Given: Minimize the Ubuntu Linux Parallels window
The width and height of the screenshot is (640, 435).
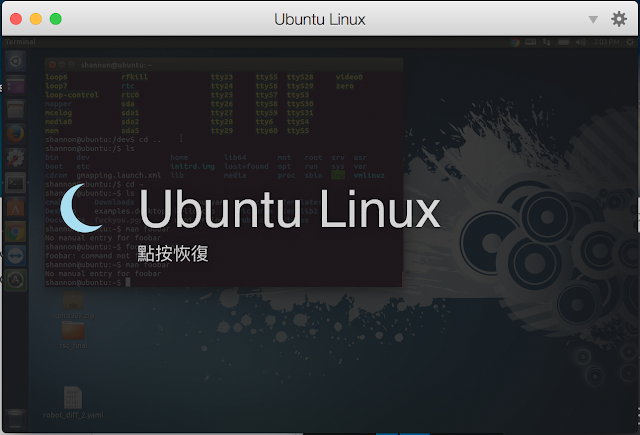Looking at the screenshot, I should pyautogui.click(x=36, y=19).
